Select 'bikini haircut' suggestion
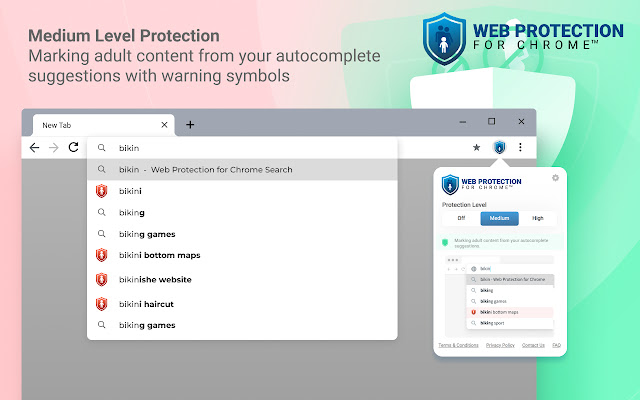The height and width of the screenshot is (400, 640). (x=147, y=304)
